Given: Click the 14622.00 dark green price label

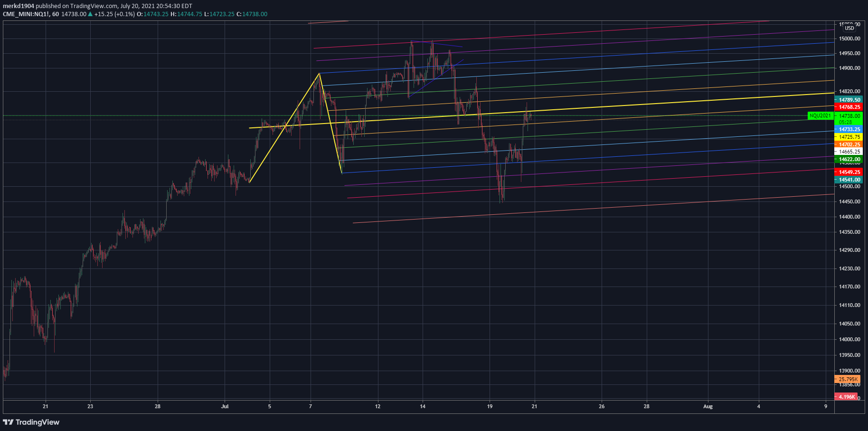Looking at the screenshot, I should (x=849, y=159).
